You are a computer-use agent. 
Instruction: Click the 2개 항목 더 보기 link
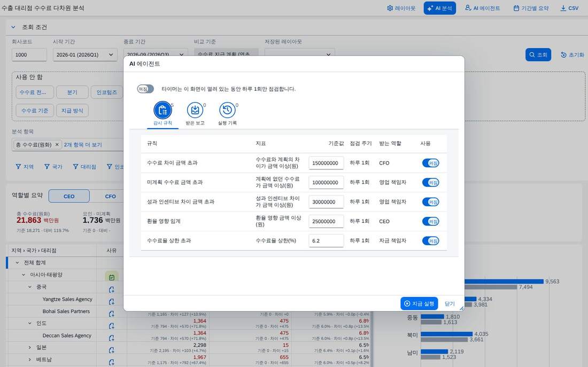point(83,144)
